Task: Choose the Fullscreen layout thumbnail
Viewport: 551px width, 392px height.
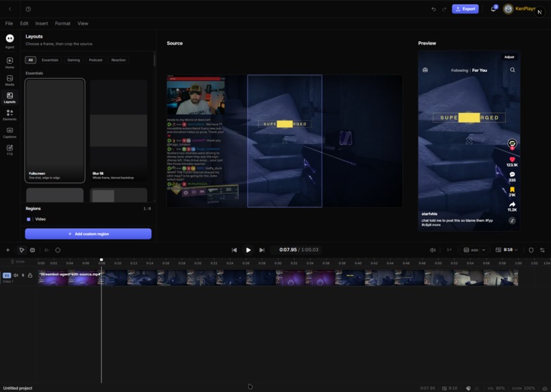Action: [55, 131]
